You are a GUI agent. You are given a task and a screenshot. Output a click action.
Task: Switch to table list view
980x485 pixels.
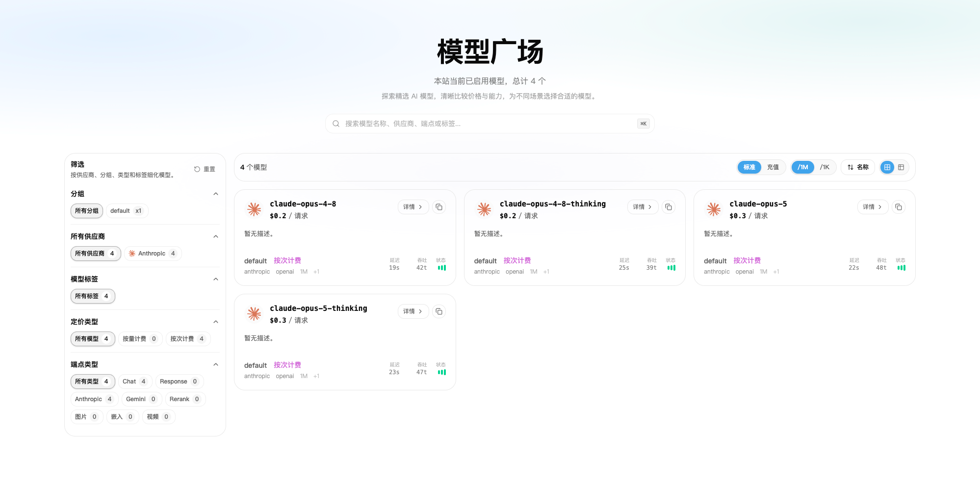click(x=901, y=167)
